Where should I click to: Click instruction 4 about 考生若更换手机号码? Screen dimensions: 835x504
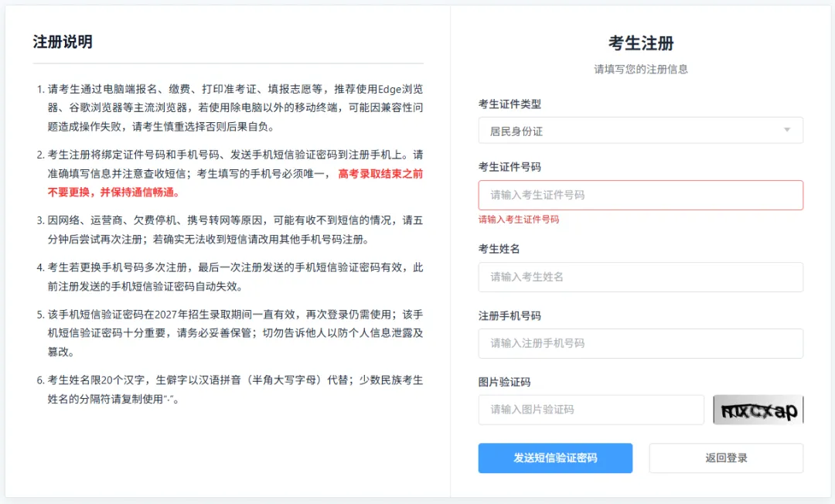[235, 277]
